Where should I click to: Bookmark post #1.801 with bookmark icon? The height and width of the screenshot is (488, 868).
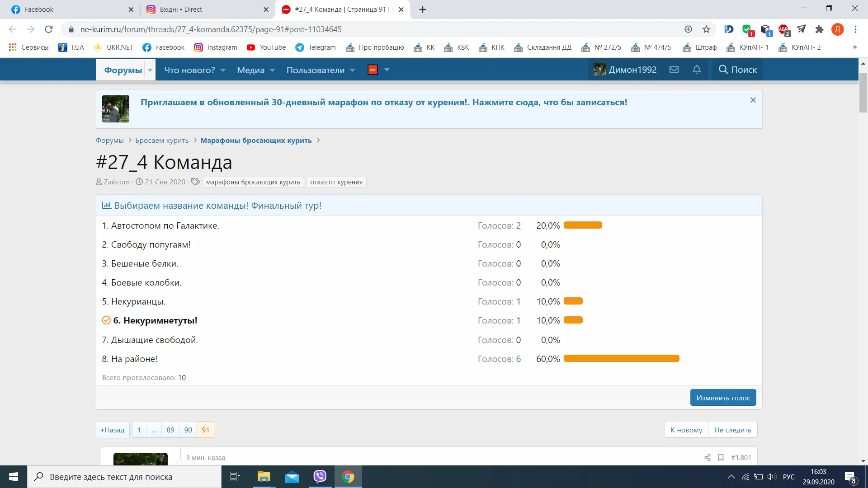[721, 457]
